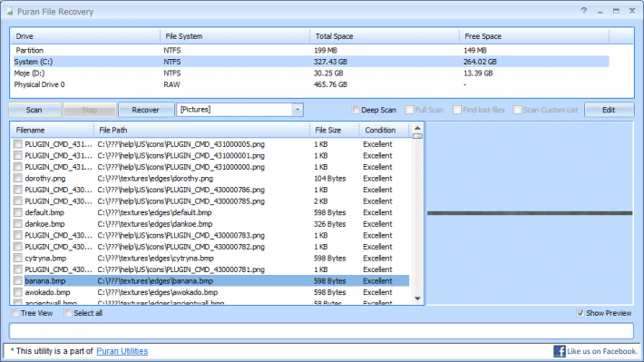
Task: Check the box for dankoe.bmp
Action: pos(17,224)
